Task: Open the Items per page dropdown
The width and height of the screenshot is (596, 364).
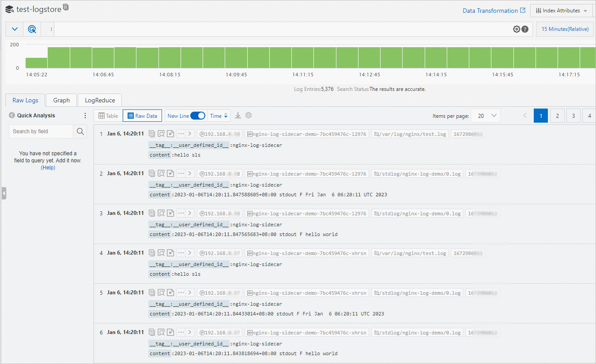Action: click(x=486, y=116)
